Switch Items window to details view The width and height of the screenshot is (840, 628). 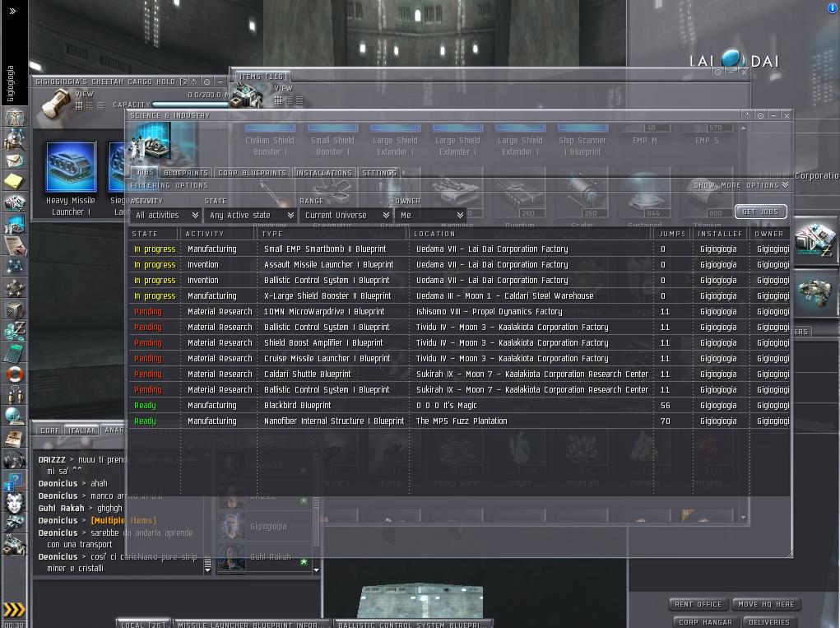[x=289, y=100]
